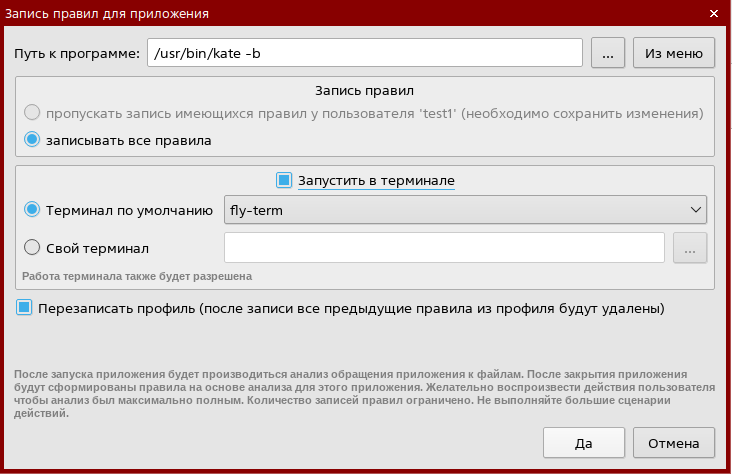Image resolution: width=732 pixels, height=474 pixels.
Task: Toggle the 'Запустить в терминале' checkbox
Action: (x=284, y=180)
